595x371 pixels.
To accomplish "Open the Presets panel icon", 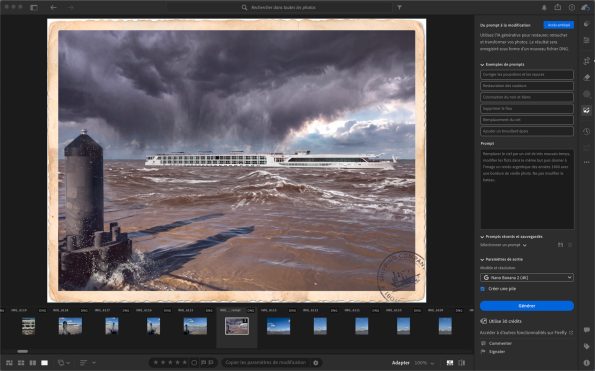I will coord(587,24).
